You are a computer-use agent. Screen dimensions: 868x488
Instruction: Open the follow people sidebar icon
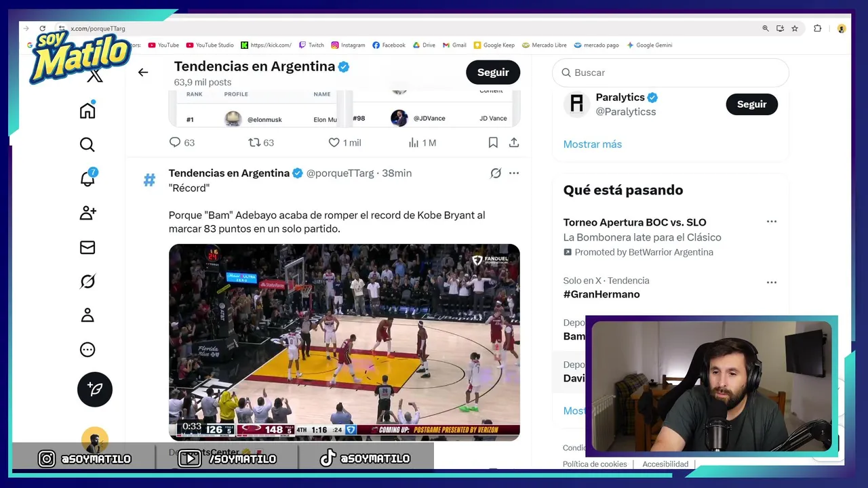87,213
